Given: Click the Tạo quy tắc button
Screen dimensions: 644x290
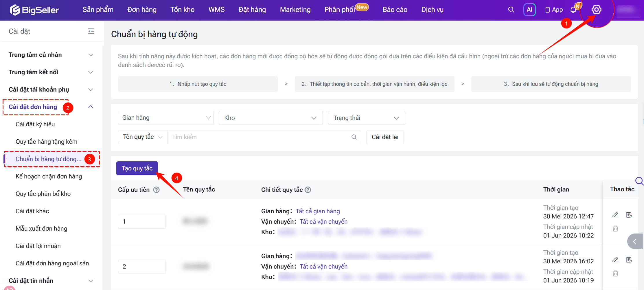Looking at the screenshot, I should 137,168.
